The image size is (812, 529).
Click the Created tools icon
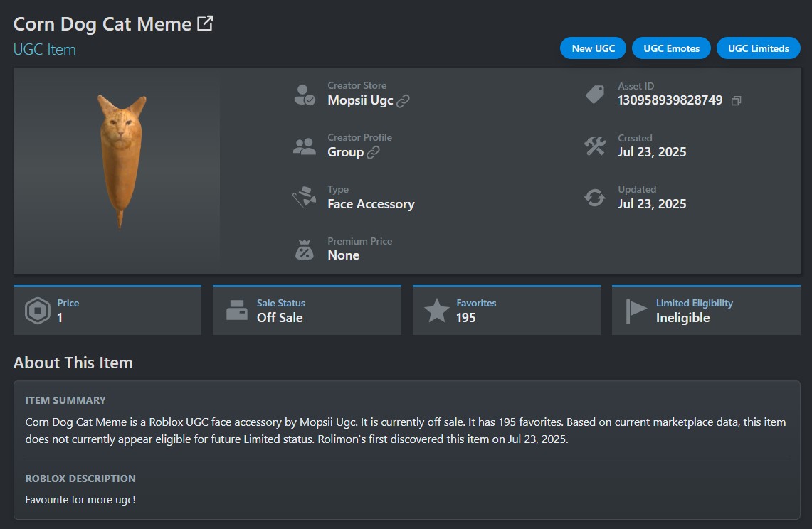(594, 146)
